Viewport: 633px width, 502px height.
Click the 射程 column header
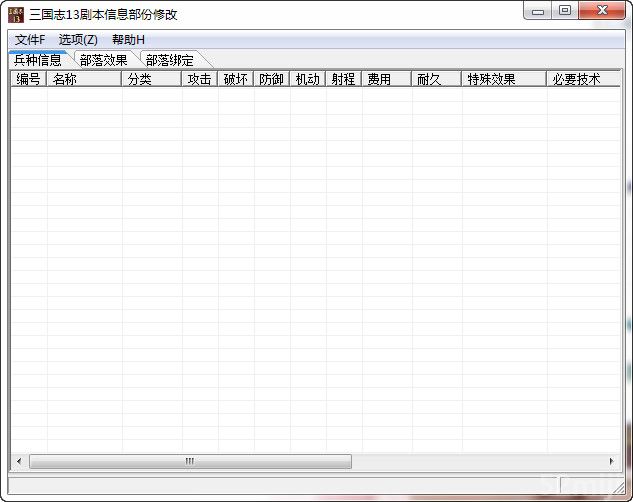[343, 79]
